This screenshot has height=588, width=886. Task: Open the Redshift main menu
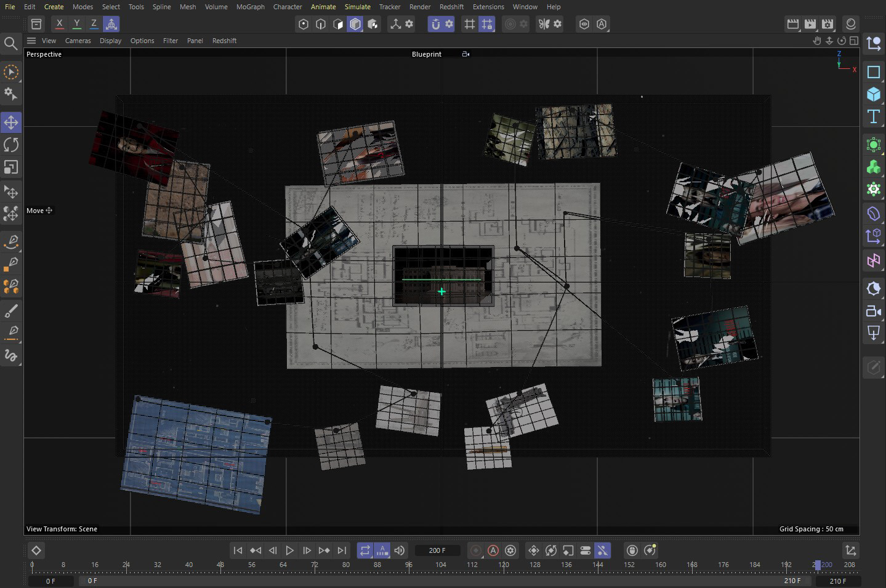pos(451,7)
